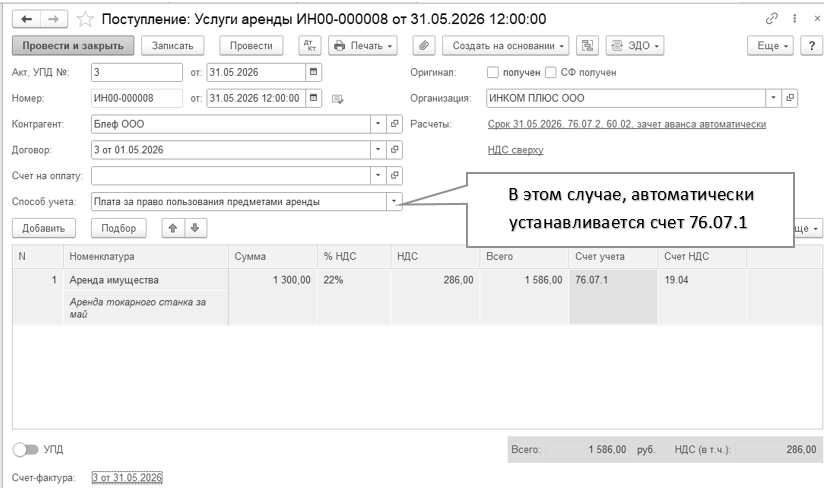Open НДС сверху link
This screenshot has width=834, height=504.
(515, 150)
